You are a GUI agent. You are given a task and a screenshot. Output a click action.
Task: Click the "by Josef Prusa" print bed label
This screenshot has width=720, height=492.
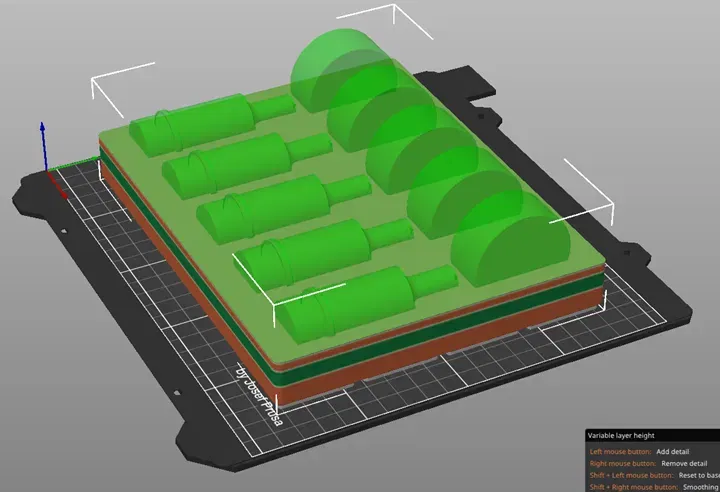pyautogui.click(x=260, y=394)
